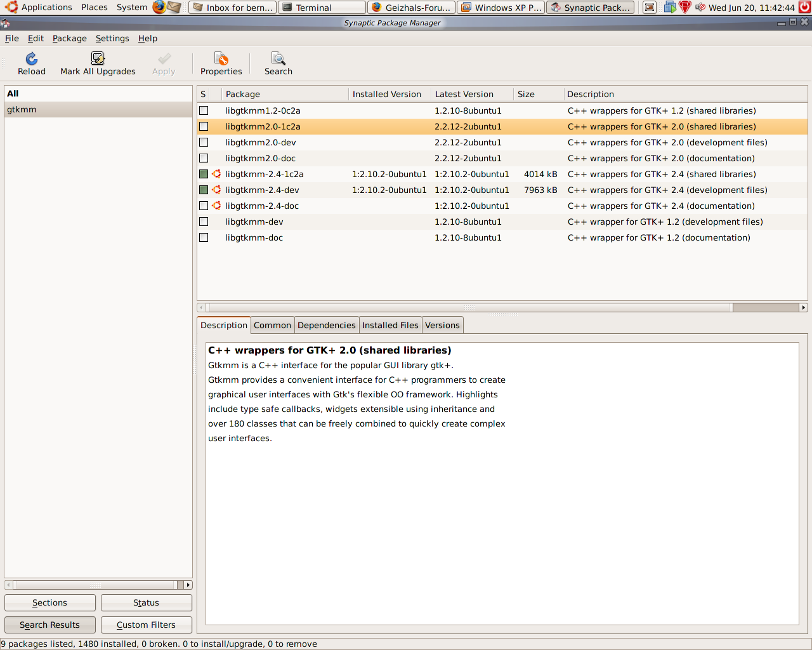Switch to the Dependencies tab
Screen dimensions: 812x650
click(x=327, y=325)
